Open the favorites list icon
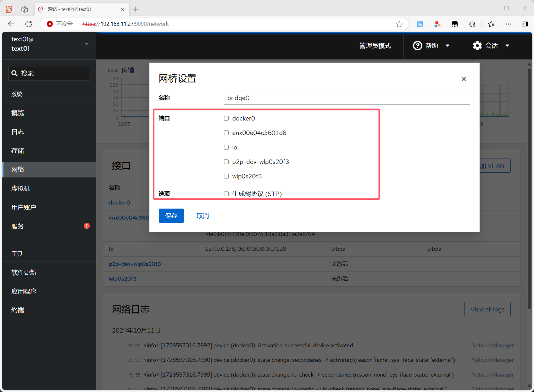 (x=491, y=24)
